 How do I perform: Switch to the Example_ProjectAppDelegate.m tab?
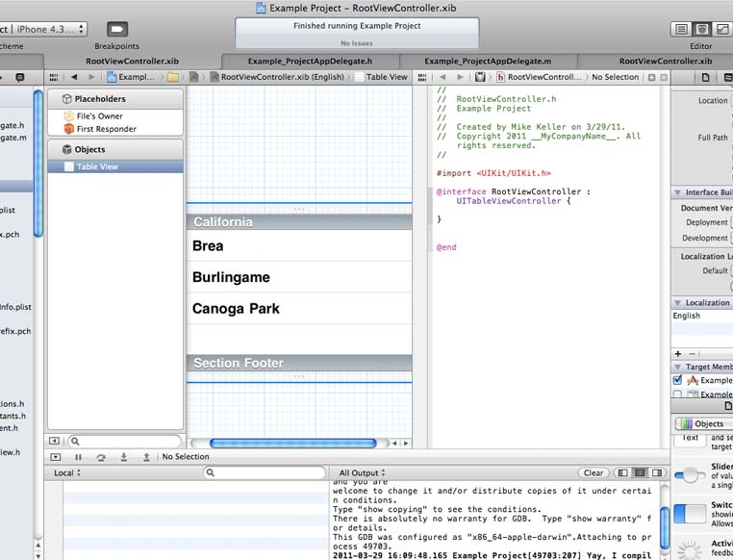488,62
